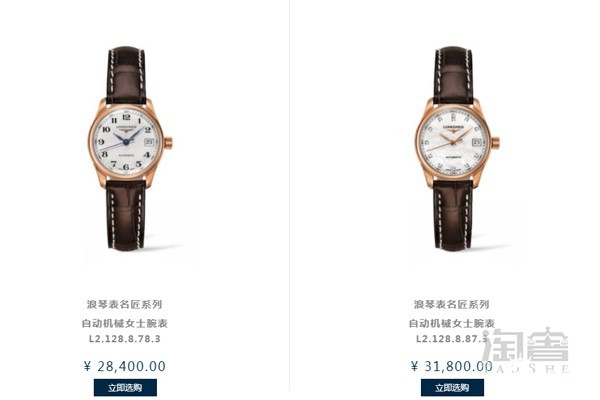Click the date window on the right watch dial
The height and width of the screenshot is (400, 600).
click(x=476, y=142)
